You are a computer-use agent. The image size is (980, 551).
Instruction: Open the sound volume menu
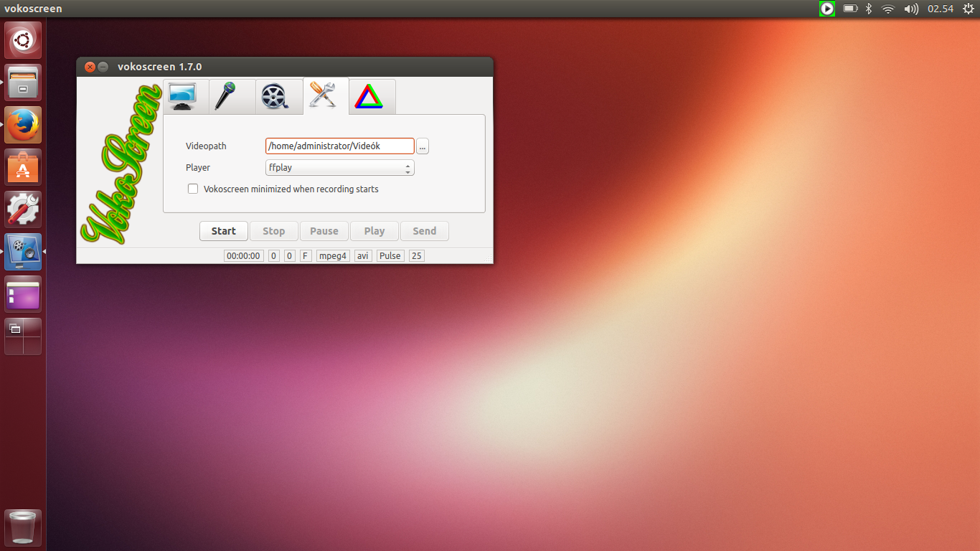[x=911, y=9]
